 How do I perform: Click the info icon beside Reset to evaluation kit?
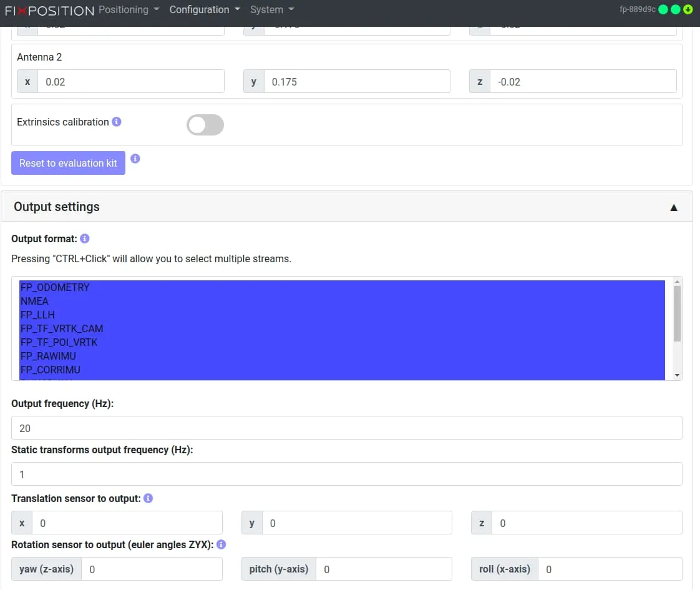(135, 159)
